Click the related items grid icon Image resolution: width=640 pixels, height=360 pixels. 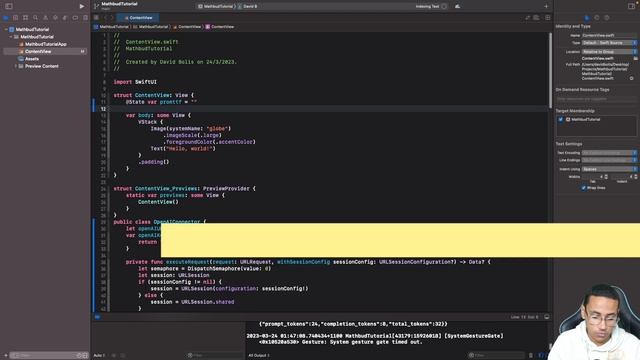coord(96,18)
